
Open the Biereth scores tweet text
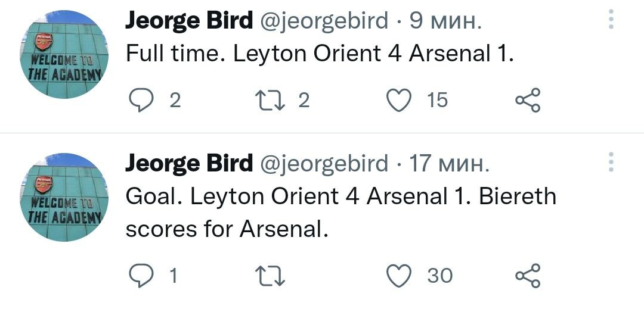click(340, 211)
